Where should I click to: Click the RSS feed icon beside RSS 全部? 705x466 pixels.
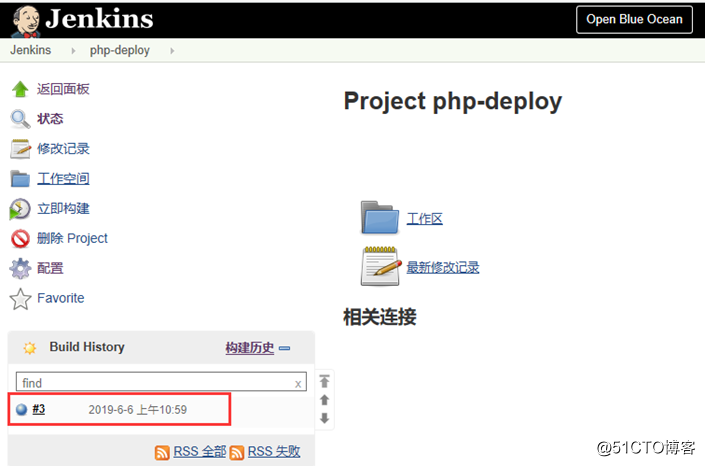(162, 453)
